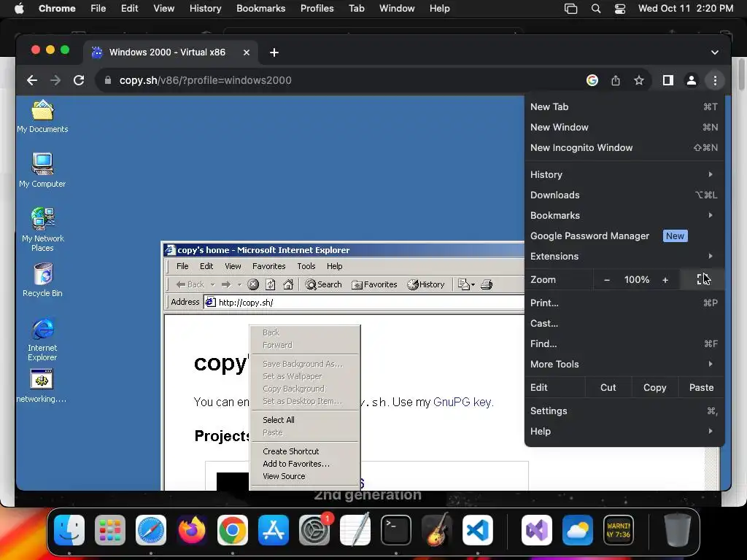747x560 pixels.
Task: Open My Documents desktop icon
Action: coord(42,116)
